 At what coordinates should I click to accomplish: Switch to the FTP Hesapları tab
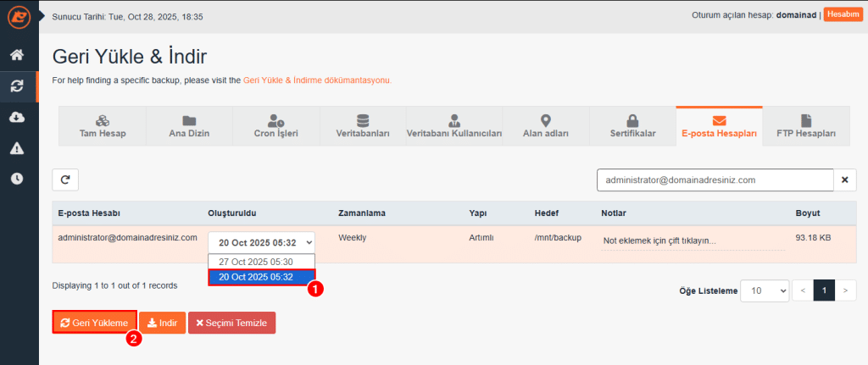click(806, 126)
